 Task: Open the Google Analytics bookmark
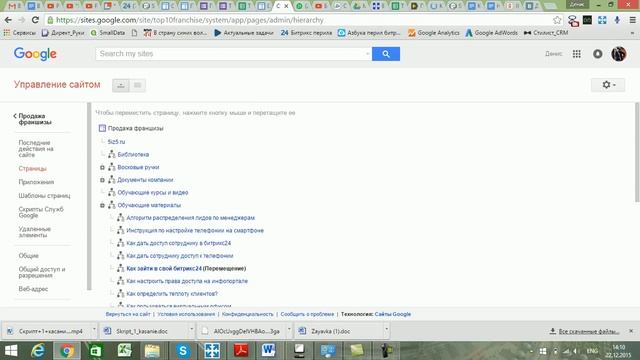pos(433,33)
